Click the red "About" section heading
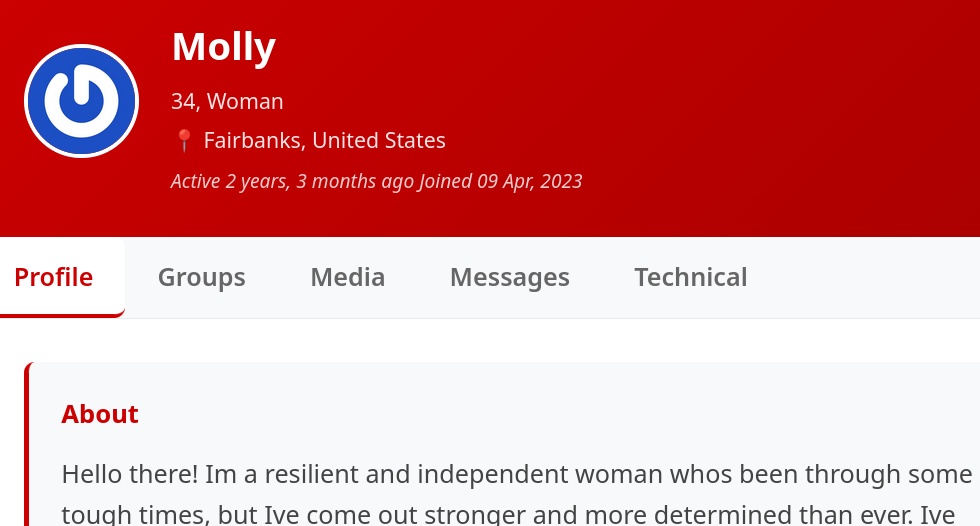 click(x=100, y=414)
